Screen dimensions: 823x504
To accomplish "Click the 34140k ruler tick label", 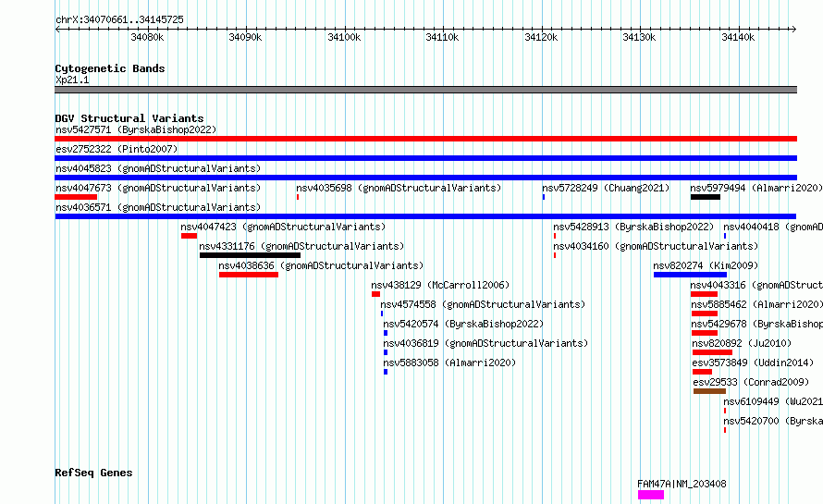I will (x=737, y=37).
